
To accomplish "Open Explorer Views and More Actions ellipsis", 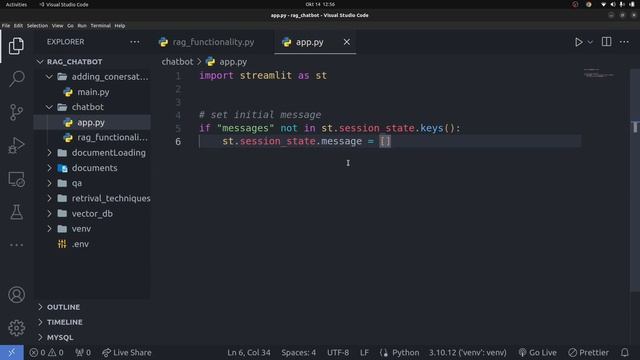I will (135, 42).
